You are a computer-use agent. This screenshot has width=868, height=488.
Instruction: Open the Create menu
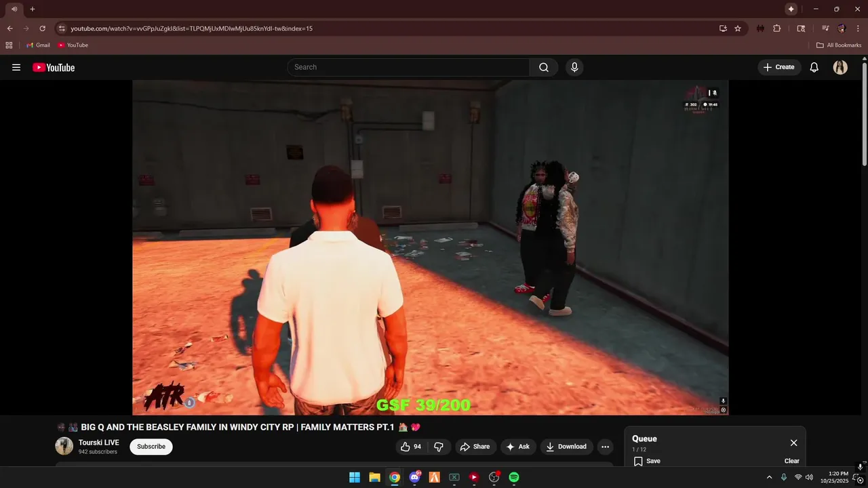click(x=779, y=67)
